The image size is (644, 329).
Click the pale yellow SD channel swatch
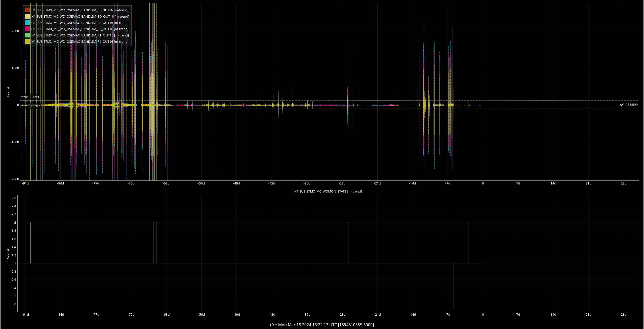click(x=27, y=16)
